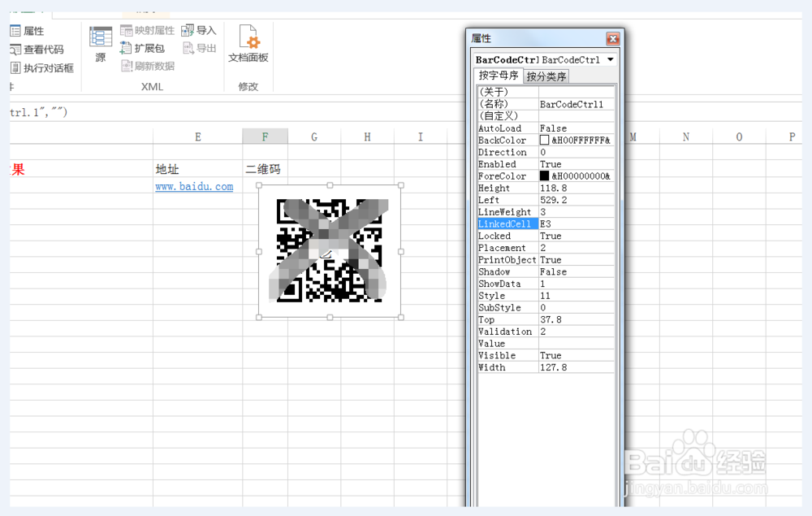Click 导出 XML Export button
This screenshot has height=516, width=812.
pyautogui.click(x=199, y=48)
